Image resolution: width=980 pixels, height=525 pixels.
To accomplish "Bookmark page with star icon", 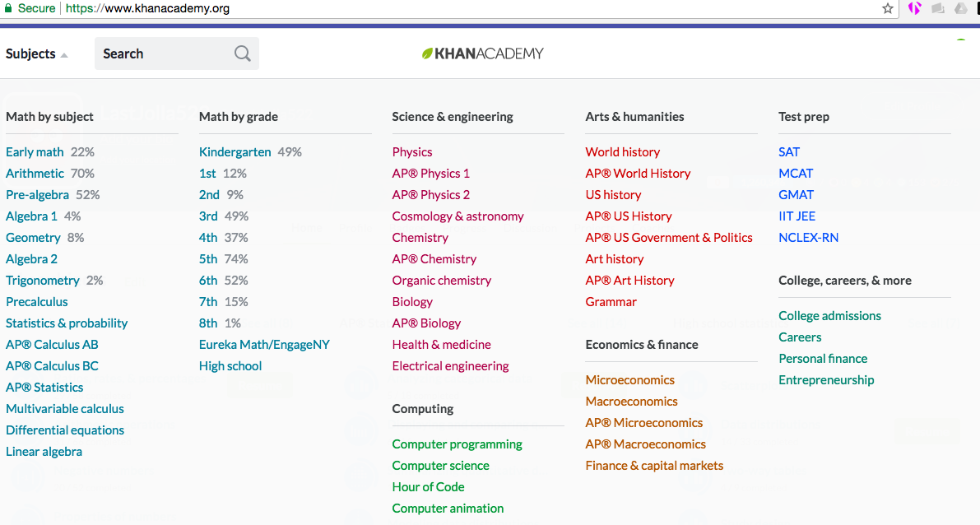I will point(888,8).
